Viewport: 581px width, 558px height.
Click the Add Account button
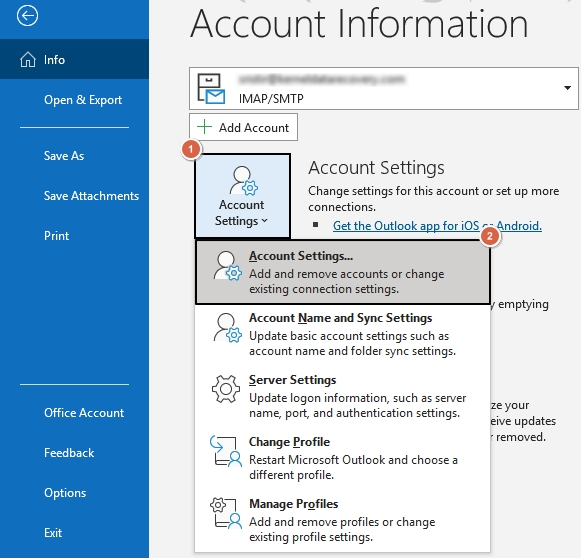click(243, 127)
